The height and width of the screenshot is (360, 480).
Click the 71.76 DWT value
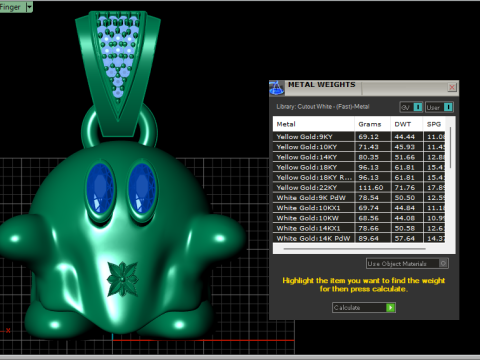pos(405,188)
